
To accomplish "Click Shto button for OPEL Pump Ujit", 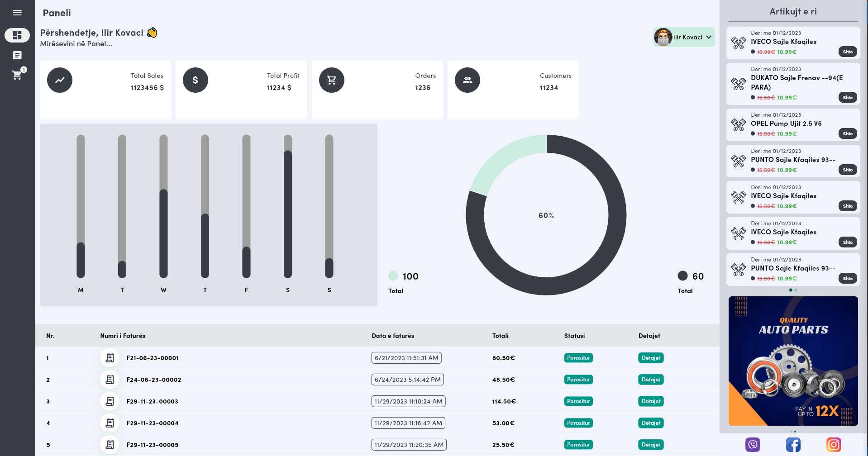I will (848, 133).
